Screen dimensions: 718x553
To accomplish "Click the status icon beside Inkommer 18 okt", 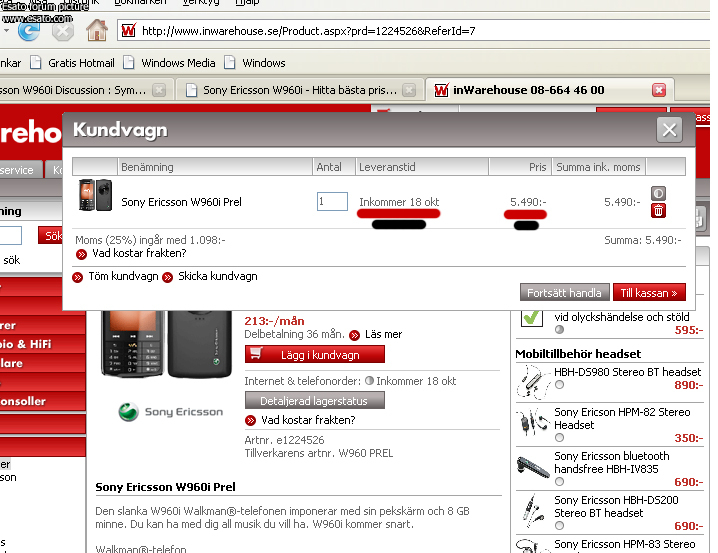I will pos(370,381).
